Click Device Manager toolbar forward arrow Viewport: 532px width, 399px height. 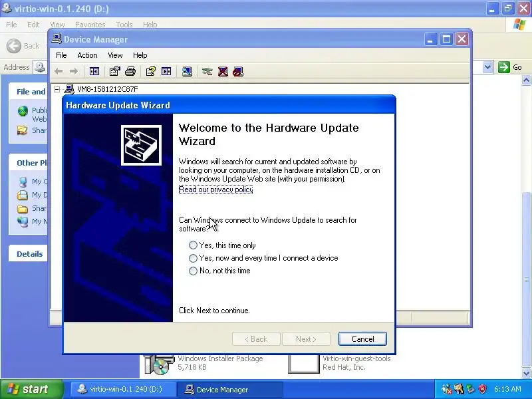pos(74,71)
